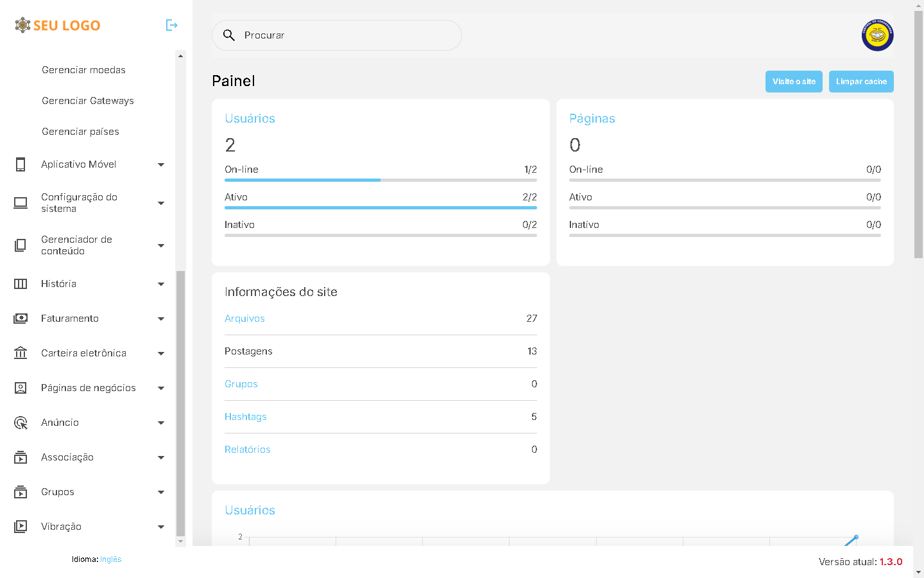This screenshot has height=578, width=924.
Task: Select Gerenciar moedas in sidebar
Action: (83, 70)
